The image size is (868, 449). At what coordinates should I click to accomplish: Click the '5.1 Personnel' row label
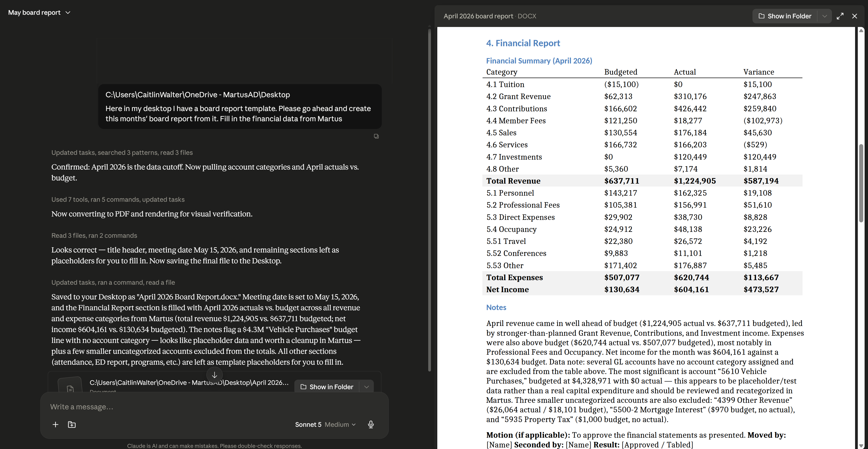coord(510,193)
